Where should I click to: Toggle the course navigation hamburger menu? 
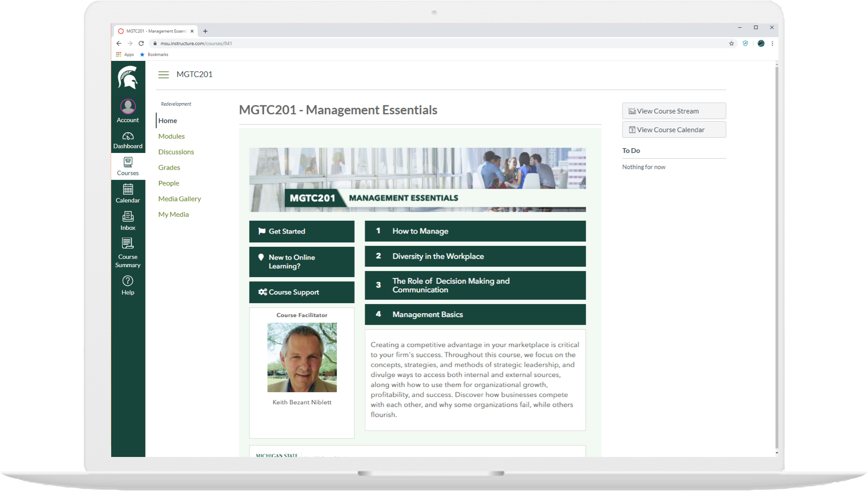[163, 75]
